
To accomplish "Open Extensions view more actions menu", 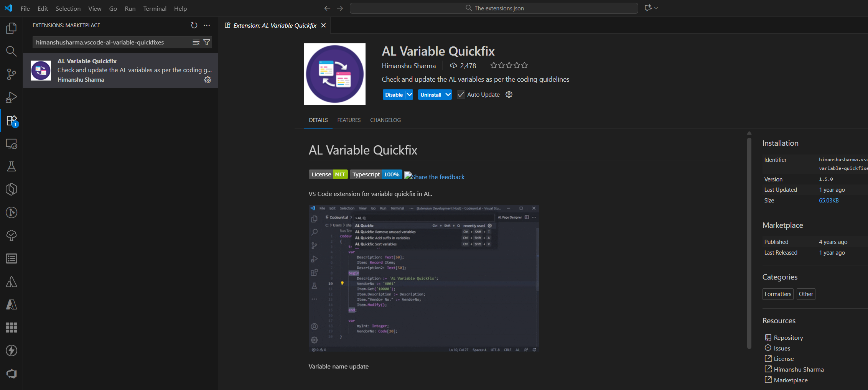I will pos(207,25).
